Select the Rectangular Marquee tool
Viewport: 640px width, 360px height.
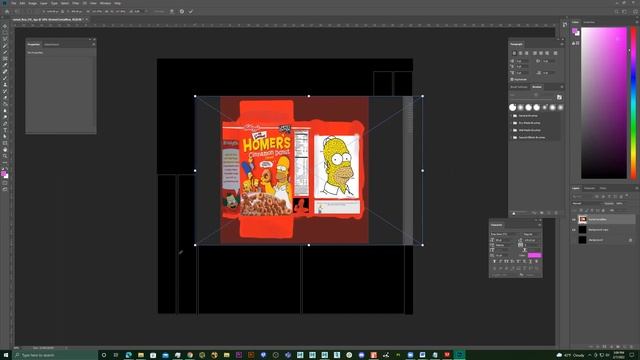click(5, 33)
